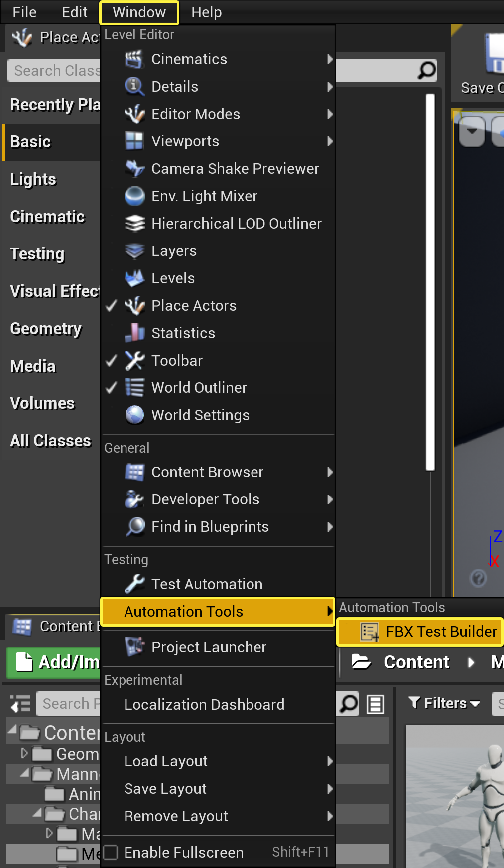Select the Hierarchical LOD Outliner icon

click(x=134, y=224)
